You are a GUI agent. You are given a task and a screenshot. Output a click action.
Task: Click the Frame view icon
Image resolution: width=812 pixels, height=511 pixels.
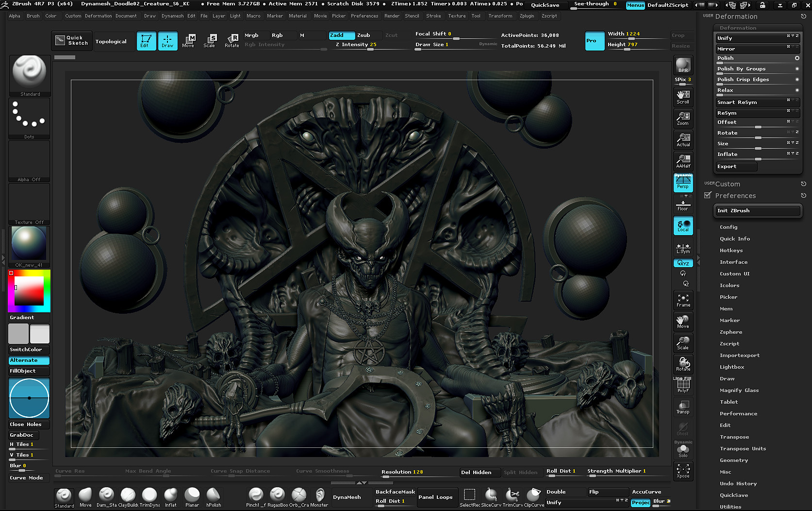coord(683,300)
